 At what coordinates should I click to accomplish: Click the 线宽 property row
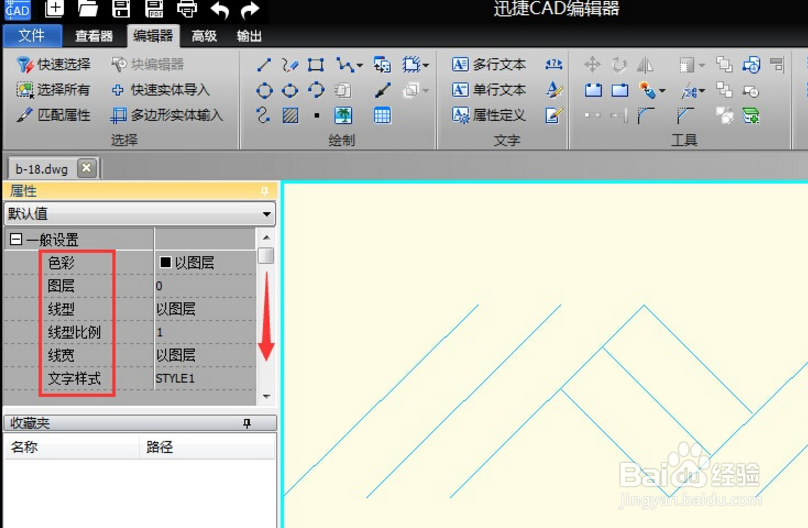tap(130, 355)
